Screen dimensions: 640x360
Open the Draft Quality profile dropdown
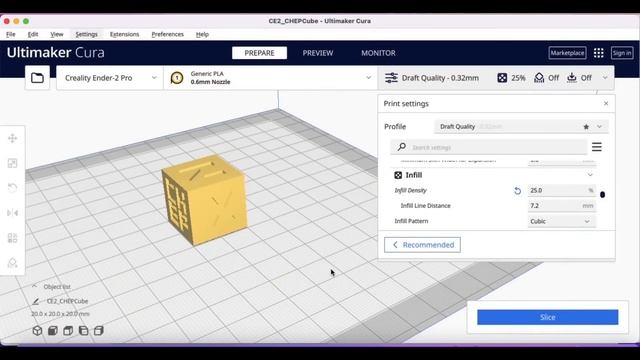[x=521, y=127]
